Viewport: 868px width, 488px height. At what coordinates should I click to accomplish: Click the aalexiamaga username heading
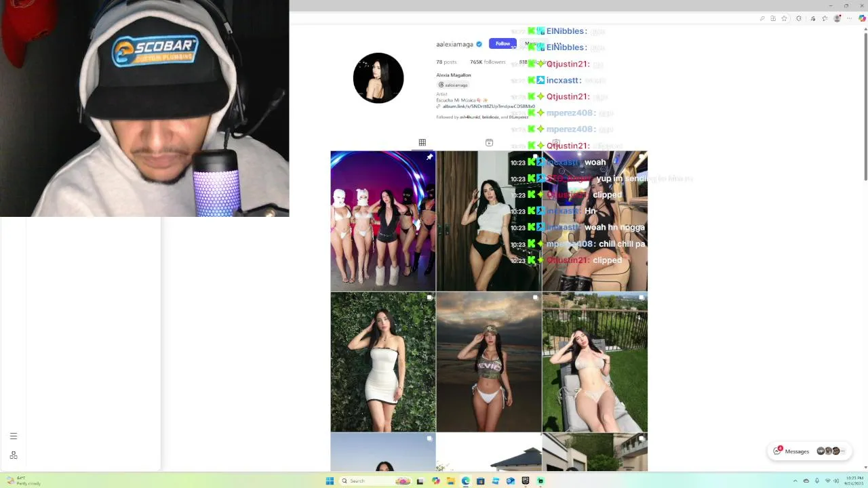click(x=454, y=44)
